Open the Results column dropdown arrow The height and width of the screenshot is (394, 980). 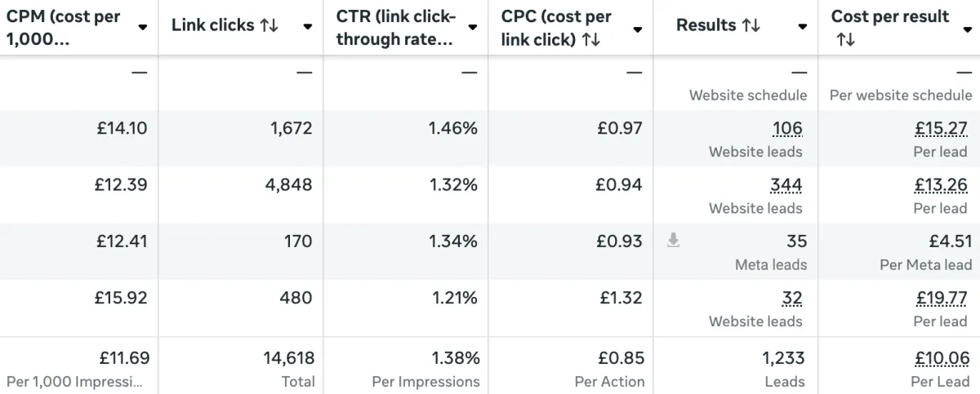coord(803,27)
